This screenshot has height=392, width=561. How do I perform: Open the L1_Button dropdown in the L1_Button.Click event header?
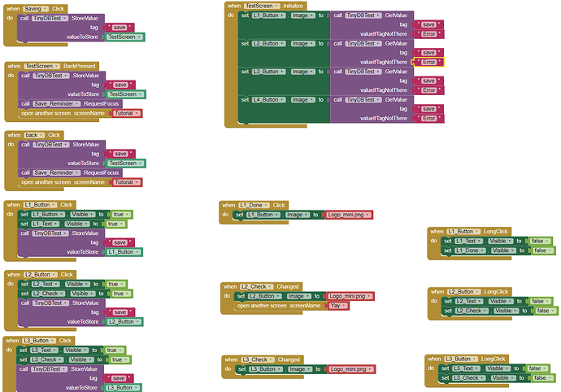pyautogui.click(x=41, y=205)
